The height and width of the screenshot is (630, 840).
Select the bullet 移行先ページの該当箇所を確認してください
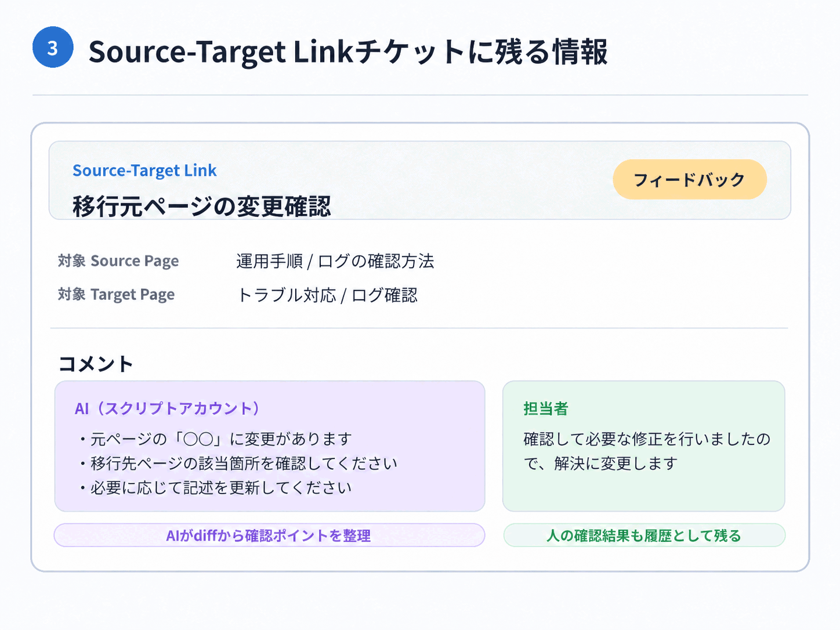(x=238, y=464)
